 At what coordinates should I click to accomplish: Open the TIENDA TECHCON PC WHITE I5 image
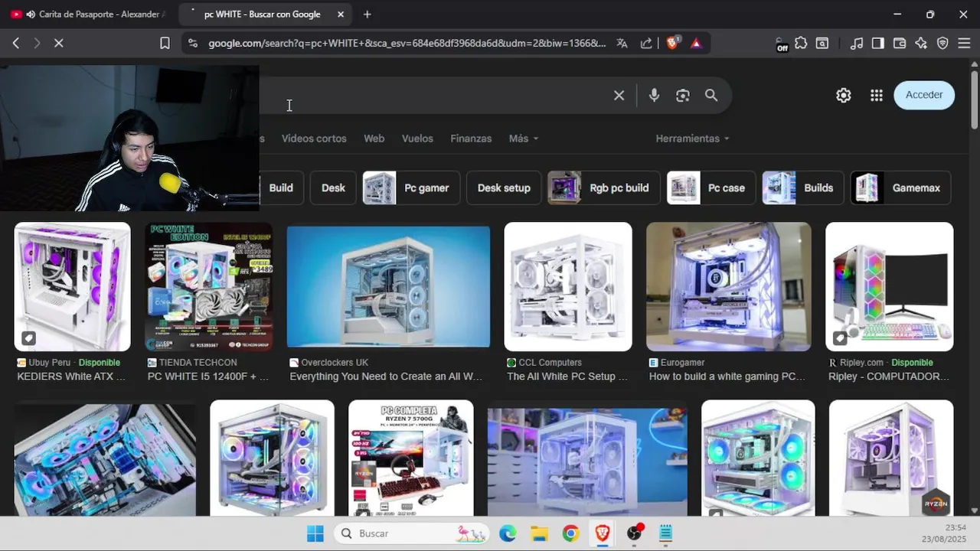coord(209,287)
